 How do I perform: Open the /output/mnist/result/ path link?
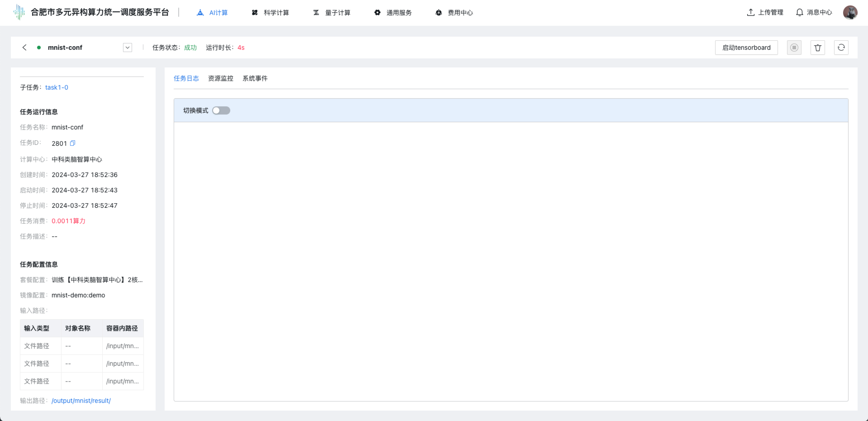point(81,401)
